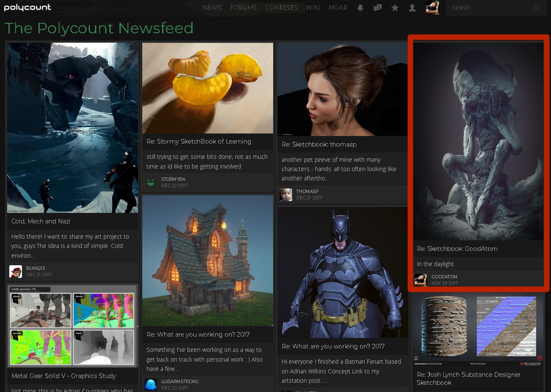Click the Polycount logo
The height and width of the screenshot is (392, 551).
[27, 8]
